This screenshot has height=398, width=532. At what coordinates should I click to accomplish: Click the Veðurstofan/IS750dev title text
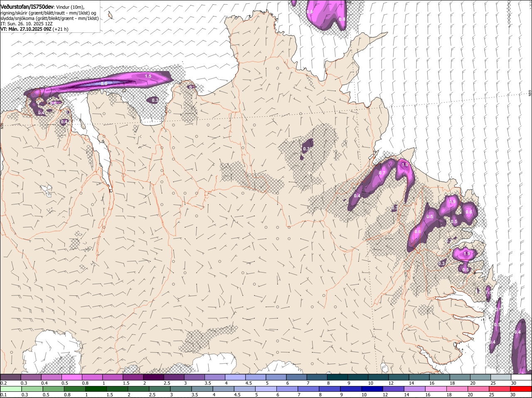27,7
